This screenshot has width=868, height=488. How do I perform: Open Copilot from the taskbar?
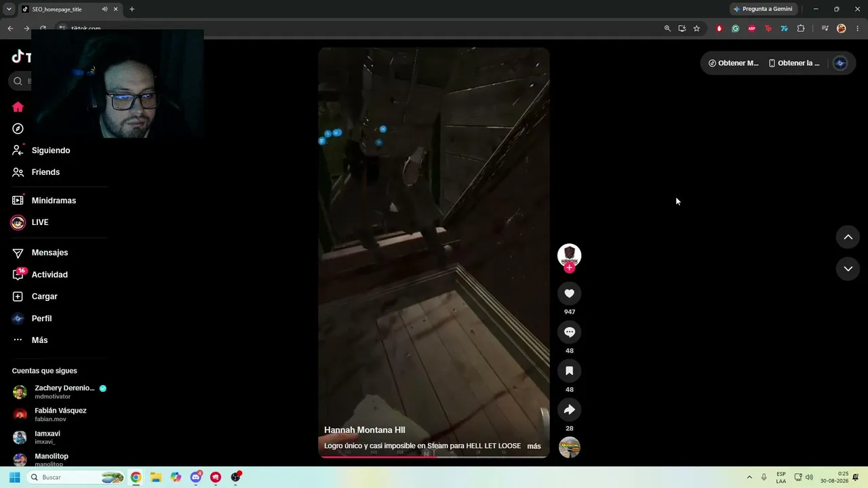click(176, 477)
